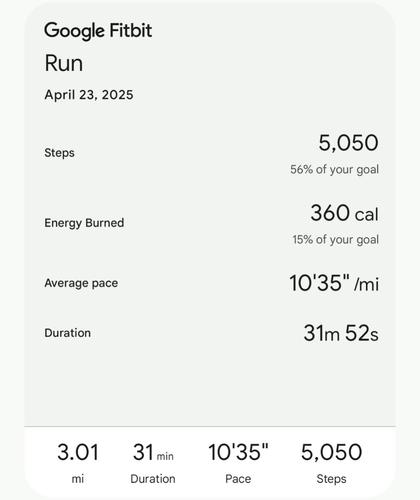The height and width of the screenshot is (500, 420).
Task: Tap the April 23, 2025 date
Action: point(89,95)
